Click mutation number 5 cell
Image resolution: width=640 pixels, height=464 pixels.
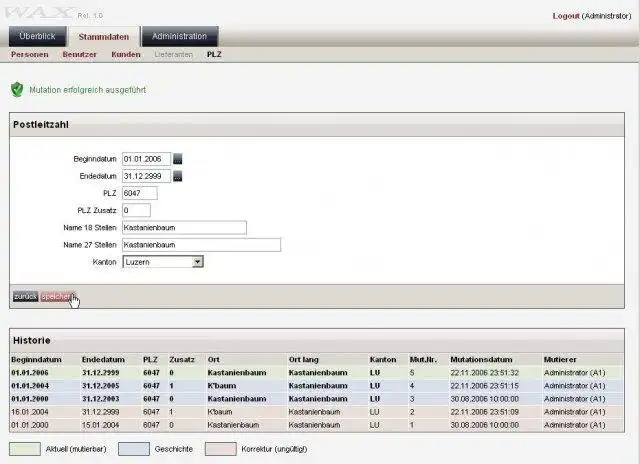[x=412, y=373]
